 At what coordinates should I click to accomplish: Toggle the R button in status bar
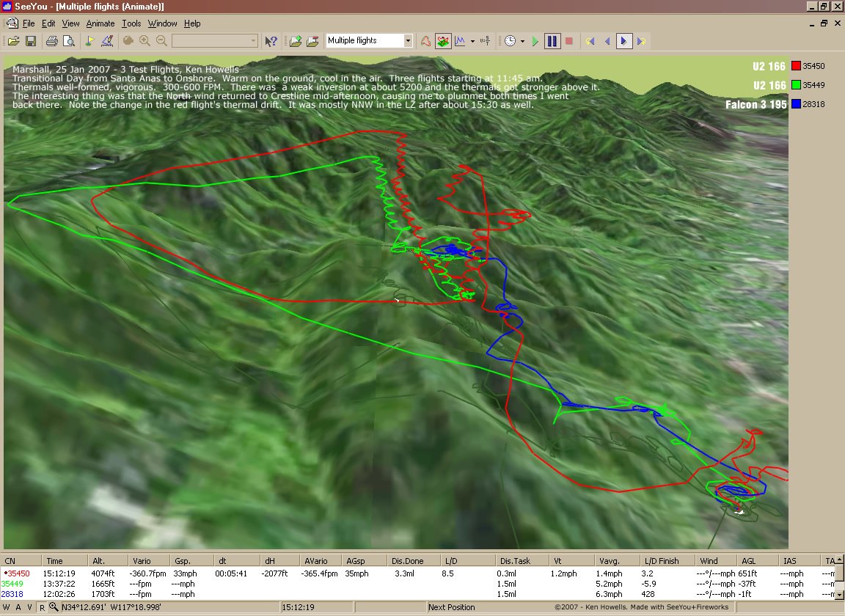(42, 607)
